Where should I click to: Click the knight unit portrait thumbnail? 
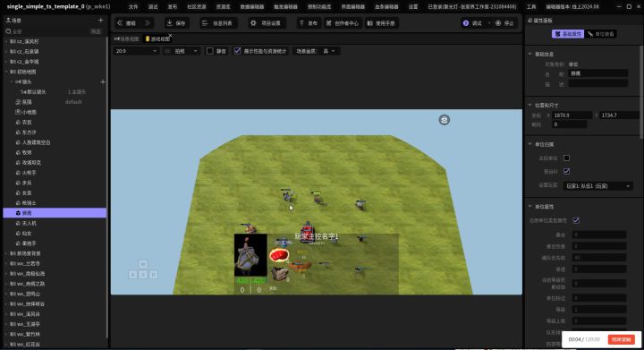[250, 255]
